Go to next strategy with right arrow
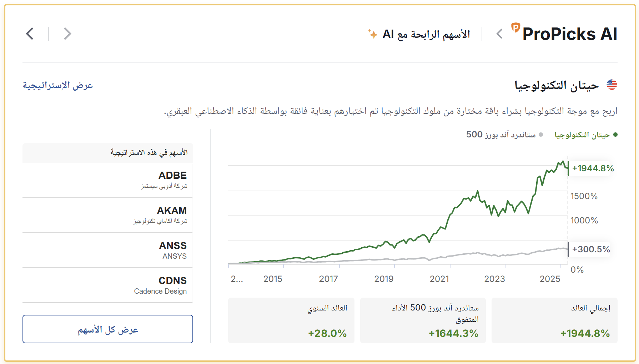The image size is (639, 364). pyautogui.click(x=67, y=34)
